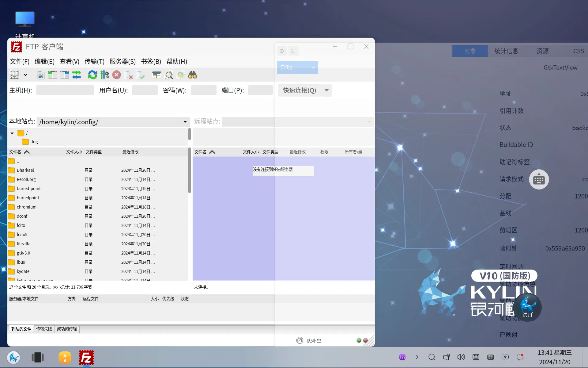Open the 文件(F) menu
588x368 pixels.
click(20, 61)
